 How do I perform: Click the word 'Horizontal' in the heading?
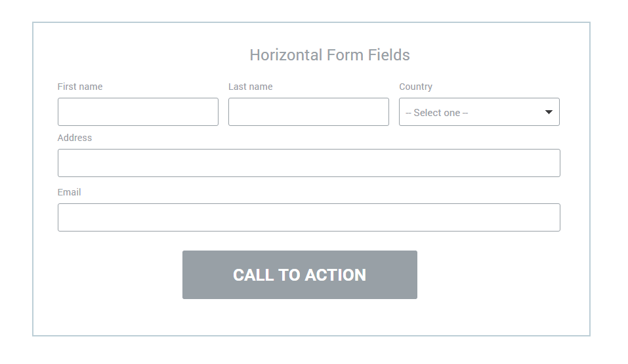tap(286, 55)
